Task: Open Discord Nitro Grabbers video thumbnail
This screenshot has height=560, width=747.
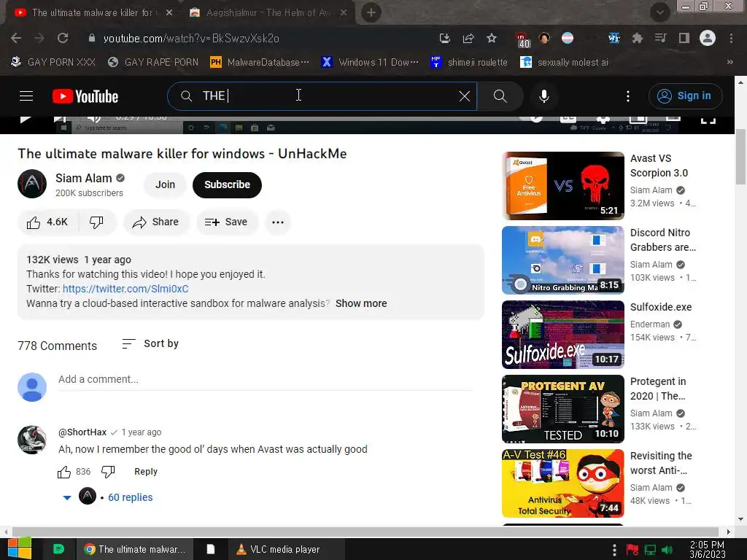Action: click(x=562, y=260)
